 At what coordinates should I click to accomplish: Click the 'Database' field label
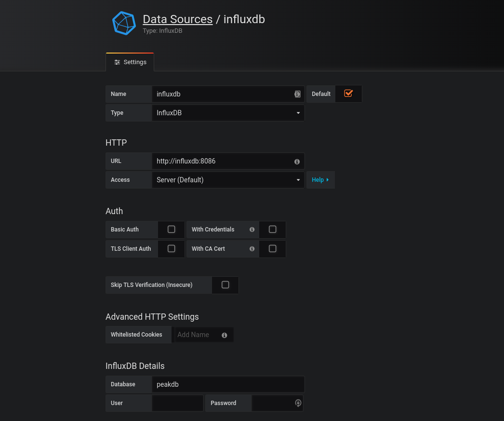(123, 384)
